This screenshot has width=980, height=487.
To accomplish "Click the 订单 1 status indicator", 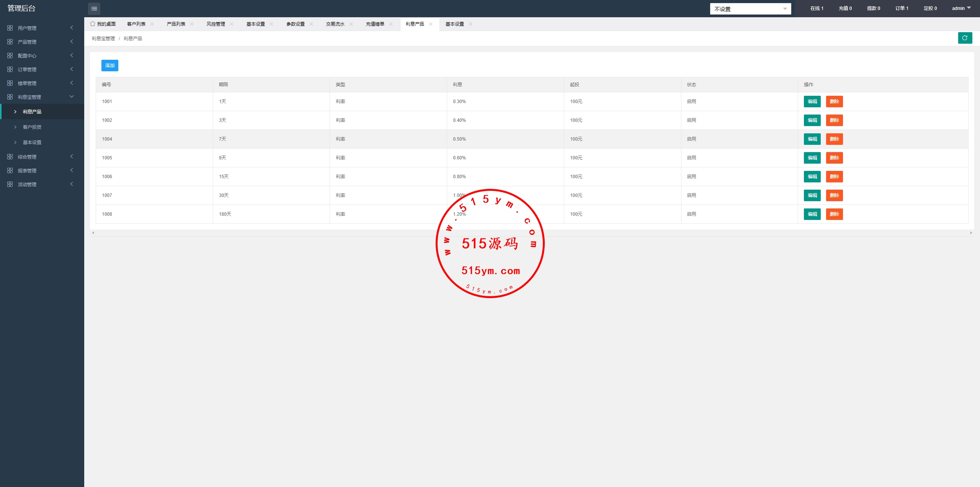I will (902, 8).
